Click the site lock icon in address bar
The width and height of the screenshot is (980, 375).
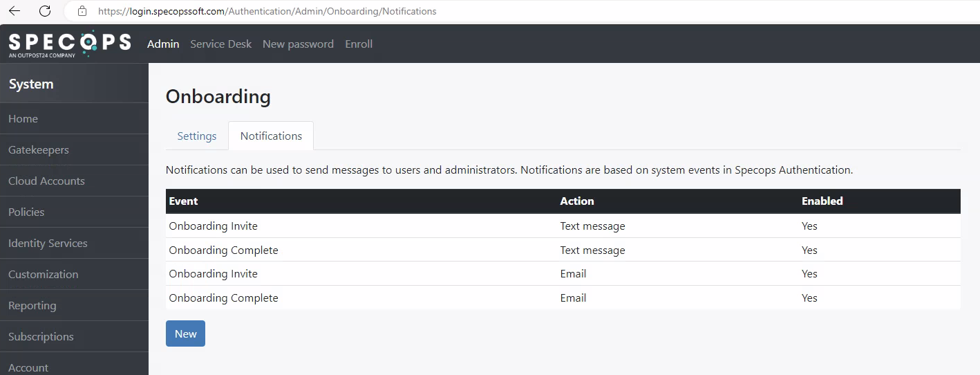point(82,11)
